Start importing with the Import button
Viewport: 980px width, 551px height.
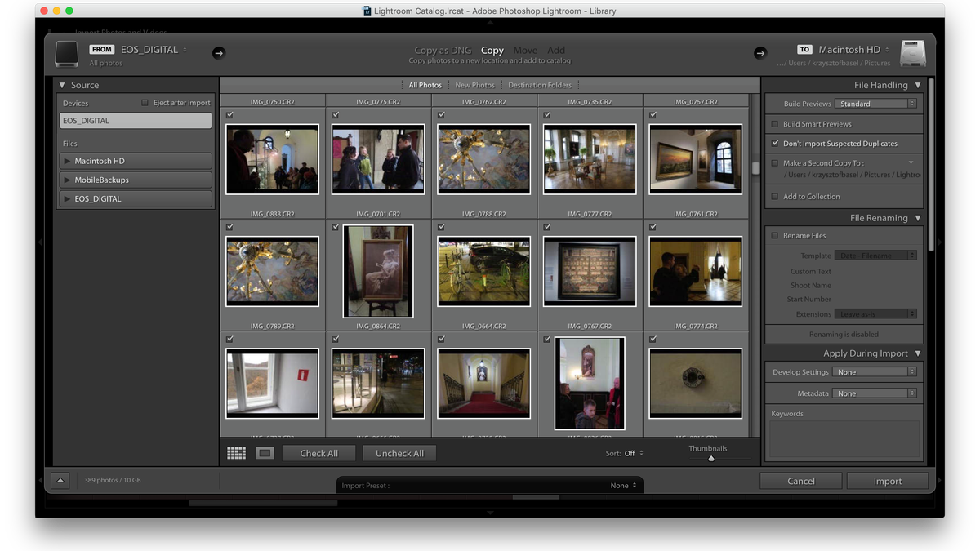[887, 481]
